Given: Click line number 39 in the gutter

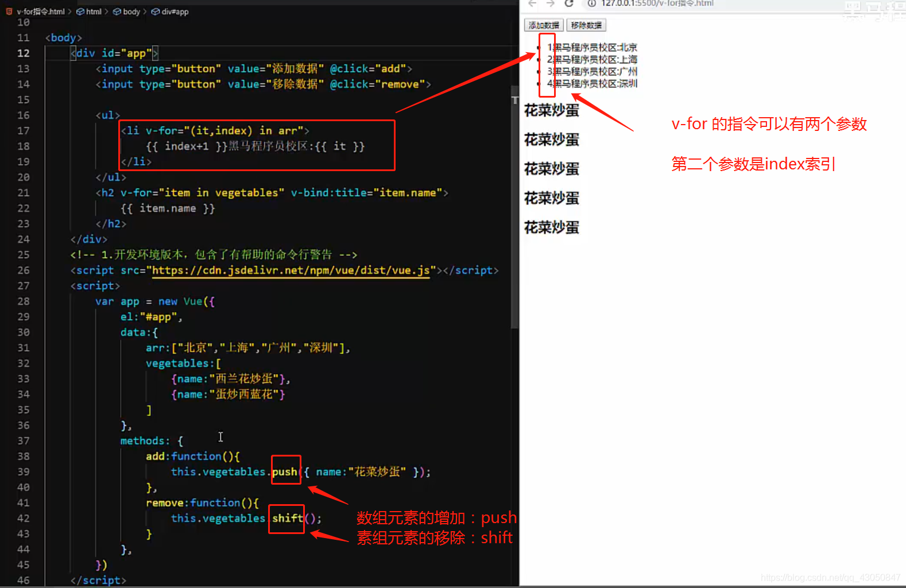Looking at the screenshot, I should (23, 472).
